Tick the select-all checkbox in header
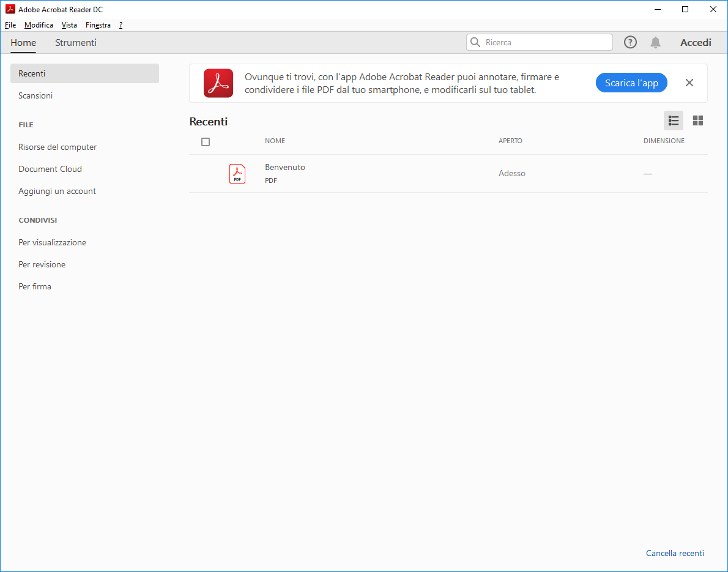Screen dimensions: 728x572 click(x=206, y=142)
